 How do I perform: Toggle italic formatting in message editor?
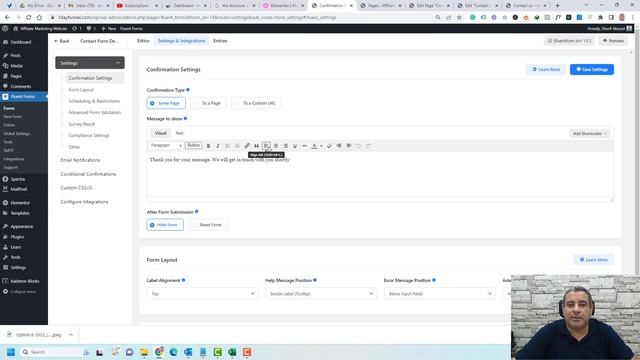pos(218,146)
